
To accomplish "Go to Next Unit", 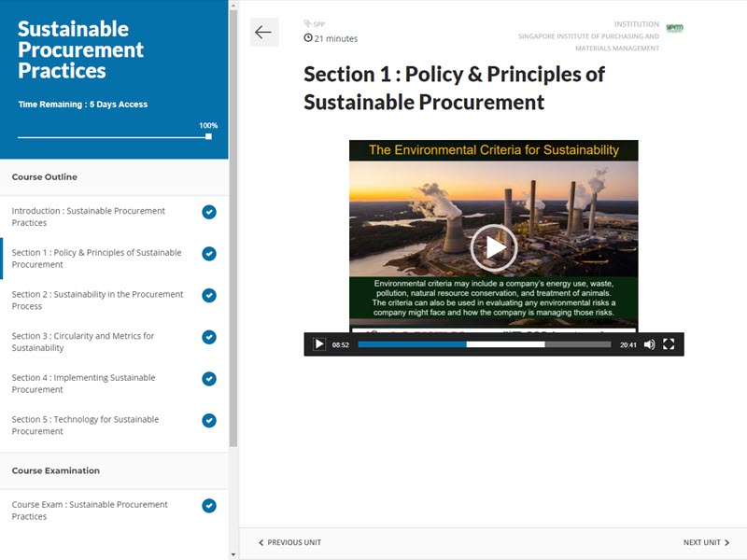I will click(706, 542).
